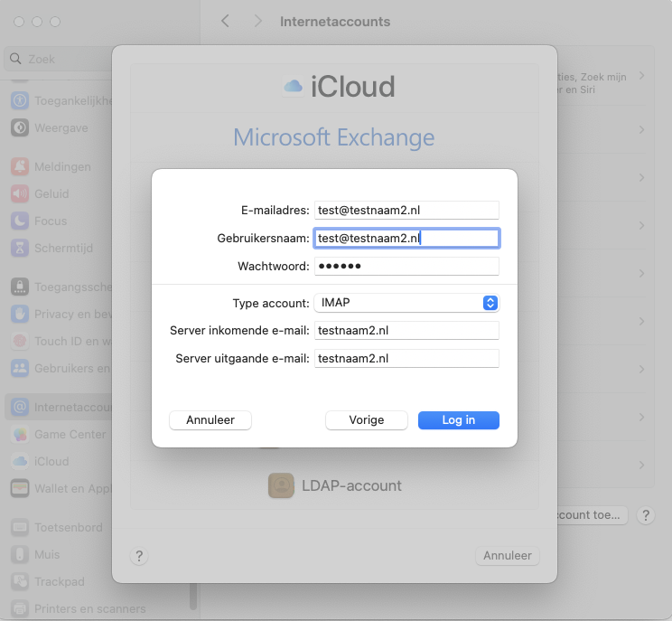This screenshot has height=621, width=672.
Task: Click the Toetsenbord sidebar icon
Action: pos(20,527)
